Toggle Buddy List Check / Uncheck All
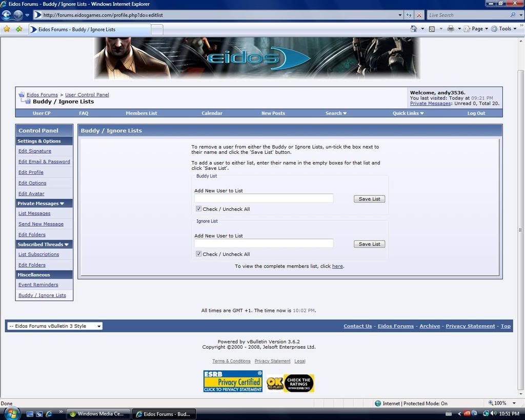The height and width of the screenshot is (420, 525). pos(198,209)
